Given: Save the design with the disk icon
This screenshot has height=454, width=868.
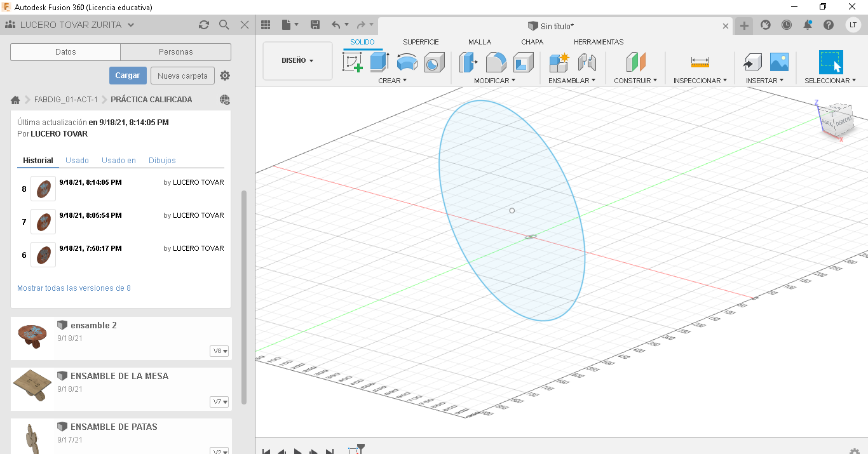Looking at the screenshot, I should click(315, 25).
